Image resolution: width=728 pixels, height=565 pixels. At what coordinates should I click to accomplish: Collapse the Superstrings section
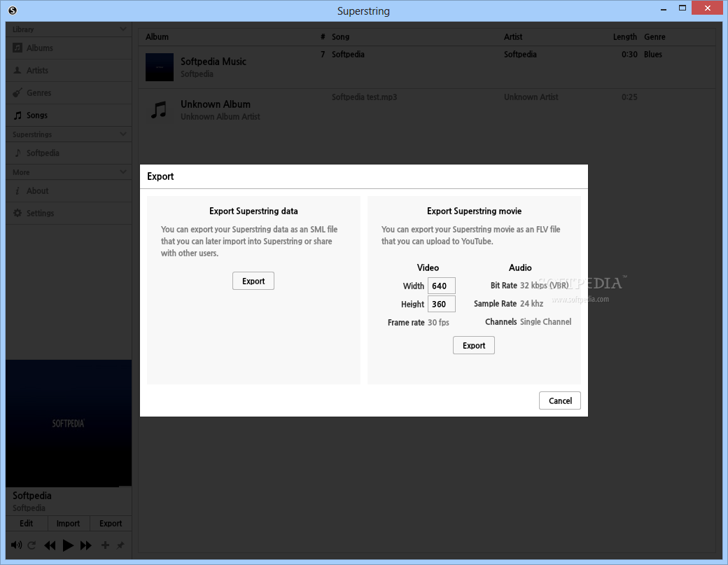pyautogui.click(x=122, y=134)
